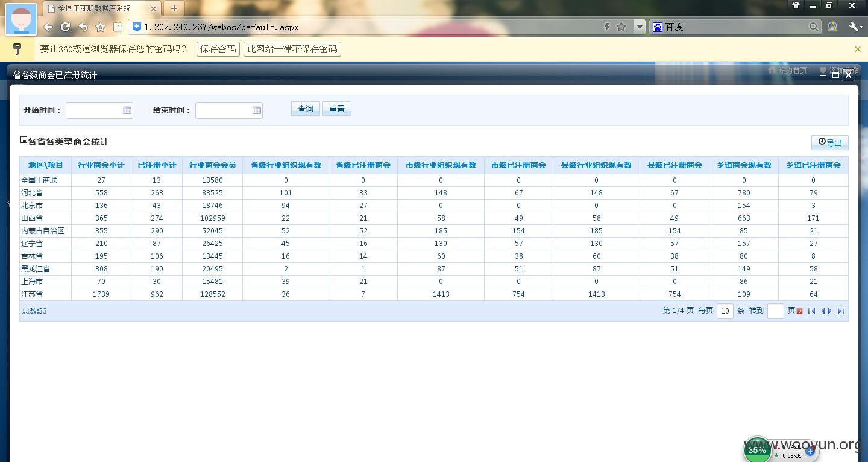Minimize the 省各级商会已注册统计 panel
Viewport: 868px width, 462px height.
(823, 75)
